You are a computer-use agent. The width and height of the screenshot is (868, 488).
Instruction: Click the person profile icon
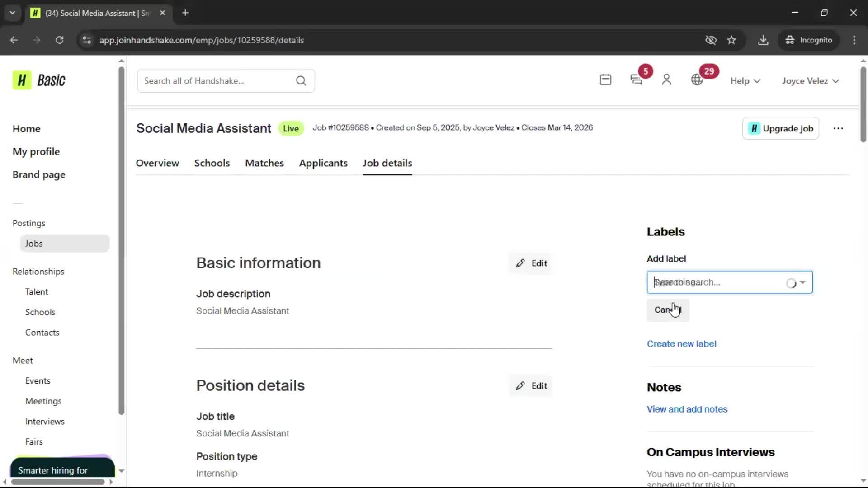click(666, 80)
